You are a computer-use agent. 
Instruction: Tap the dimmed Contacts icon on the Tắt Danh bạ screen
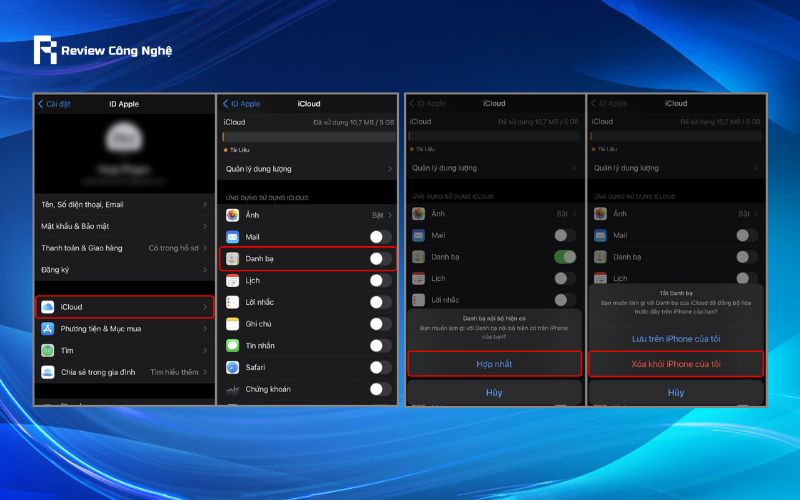(601, 257)
